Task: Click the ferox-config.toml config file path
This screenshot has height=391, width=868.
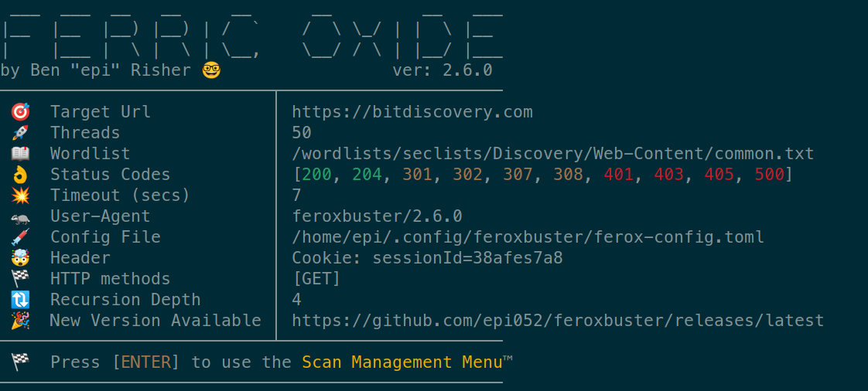Action: click(x=528, y=237)
